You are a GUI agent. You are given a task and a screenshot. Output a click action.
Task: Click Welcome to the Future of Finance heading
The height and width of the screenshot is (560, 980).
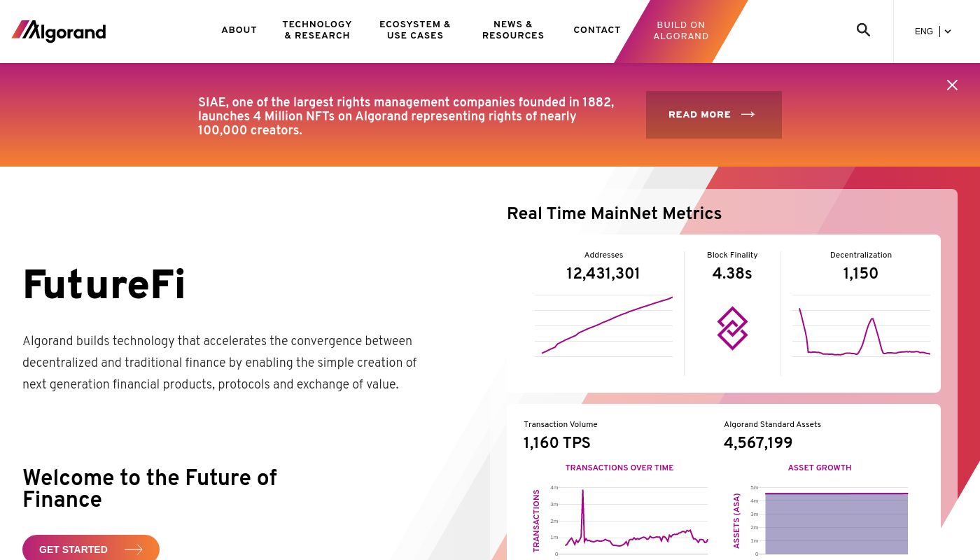coord(150,489)
